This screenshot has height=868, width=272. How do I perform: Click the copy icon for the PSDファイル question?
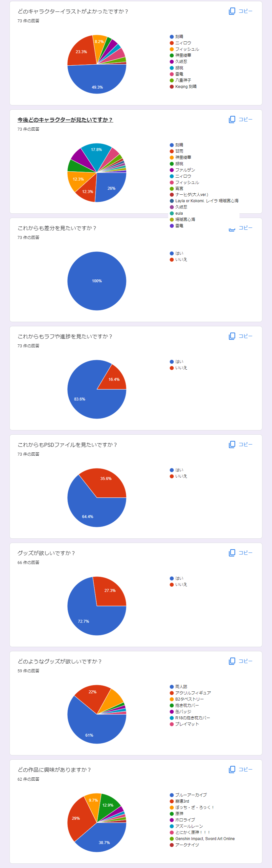pos(232,445)
